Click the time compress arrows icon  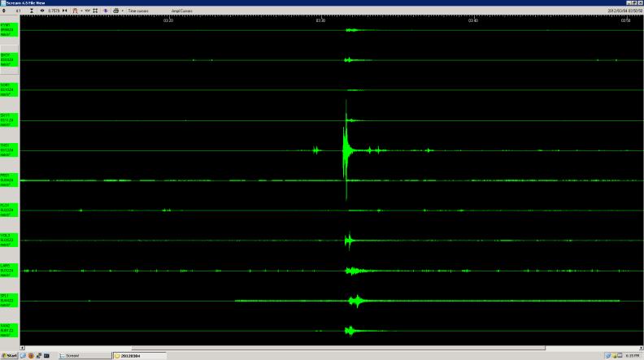(65, 11)
